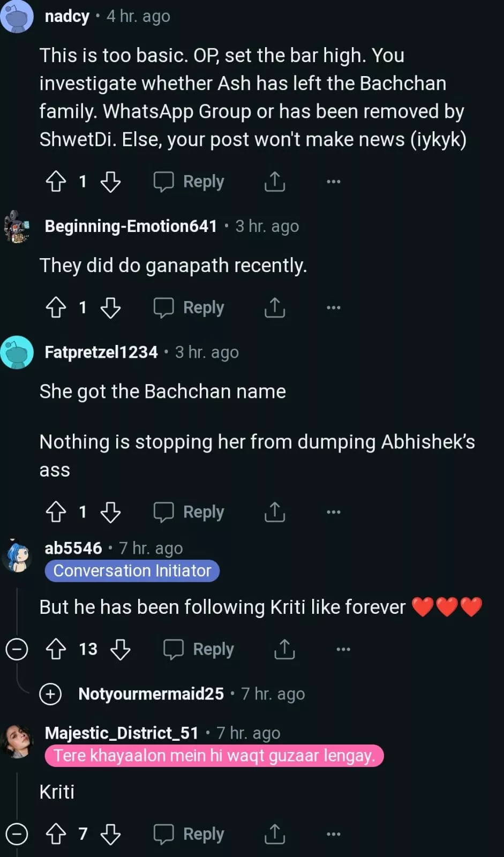The image size is (504, 857).
Task: Share Fatpretzel1234's comment
Action: [274, 512]
